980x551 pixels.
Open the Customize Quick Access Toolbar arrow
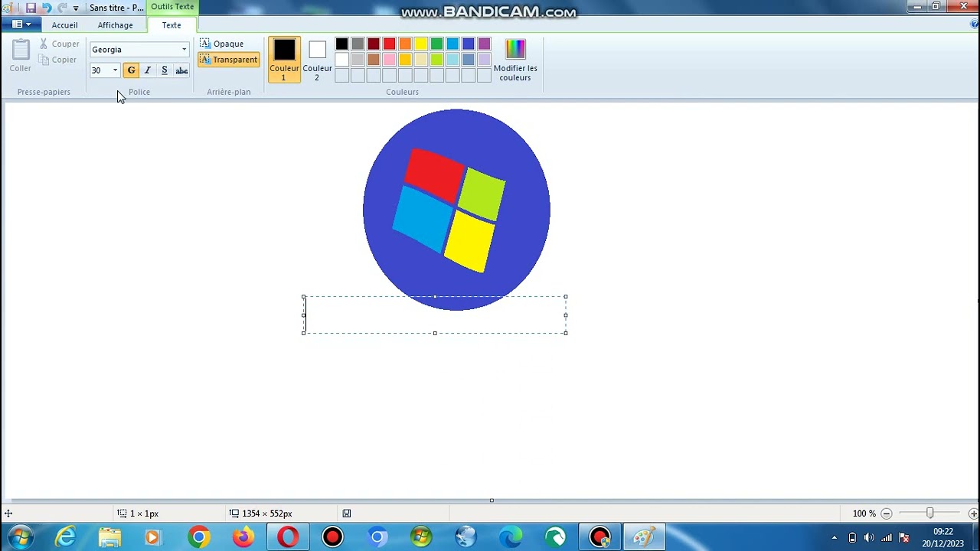pyautogui.click(x=76, y=8)
